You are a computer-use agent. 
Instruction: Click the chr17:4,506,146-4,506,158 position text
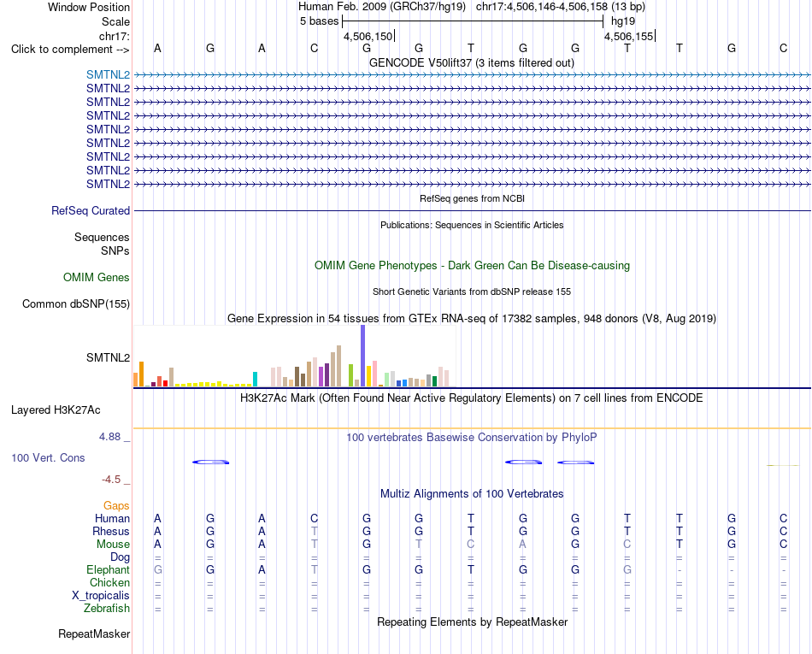[x=542, y=7]
